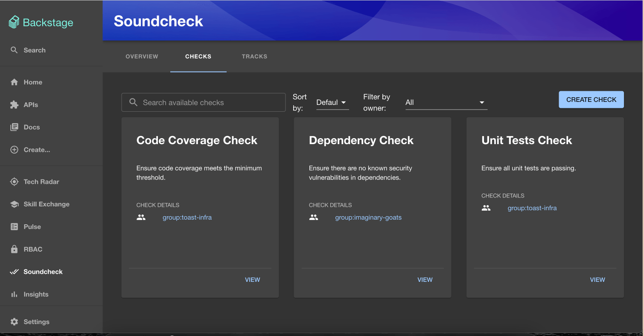This screenshot has height=336, width=644.
Task: Click the owner group icon on Code Coverage card
Action: (141, 217)
